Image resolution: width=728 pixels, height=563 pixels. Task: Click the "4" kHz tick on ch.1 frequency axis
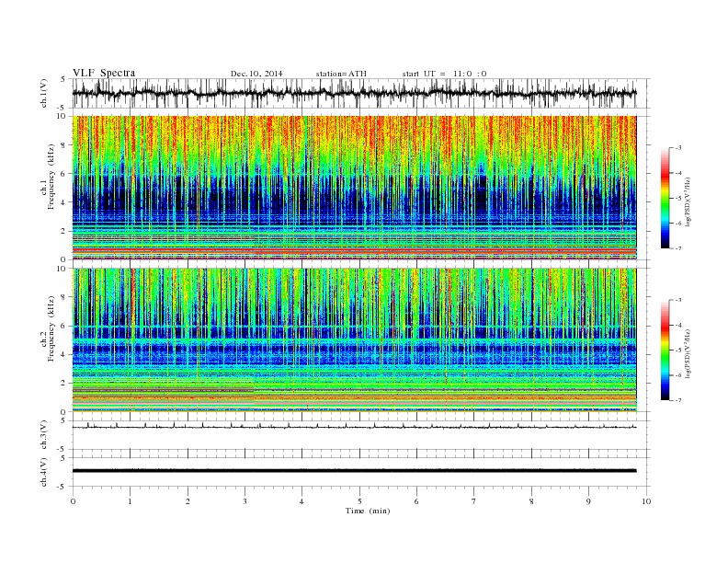coord(64,202)
